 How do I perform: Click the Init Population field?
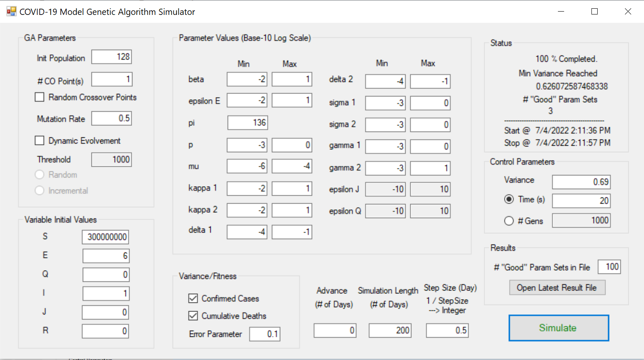pos(111,57)
